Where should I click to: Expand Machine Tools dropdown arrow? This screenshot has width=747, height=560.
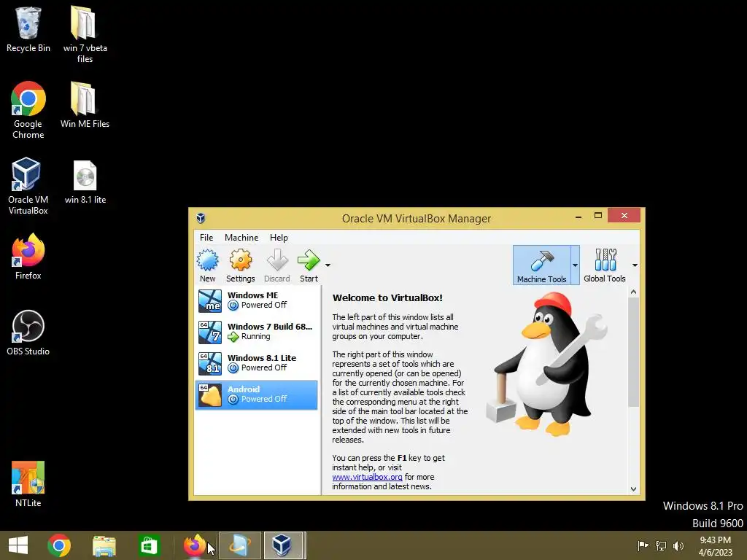coord(575,265)
